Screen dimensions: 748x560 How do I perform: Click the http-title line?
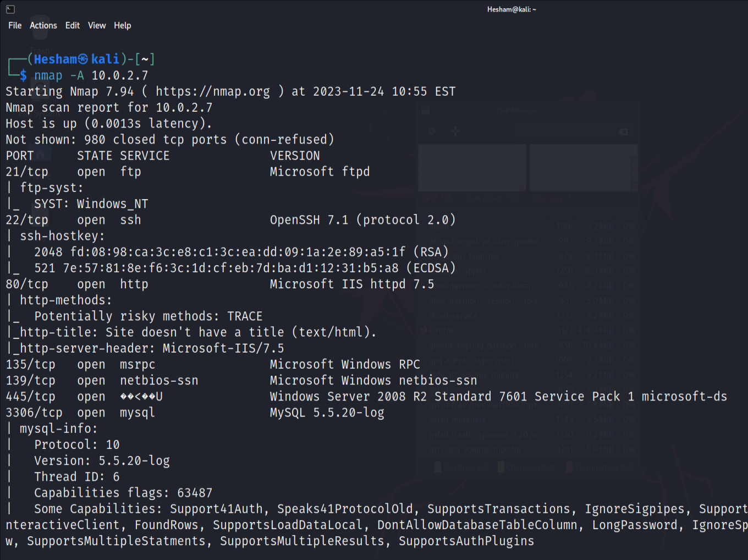[x=191, y=332]
